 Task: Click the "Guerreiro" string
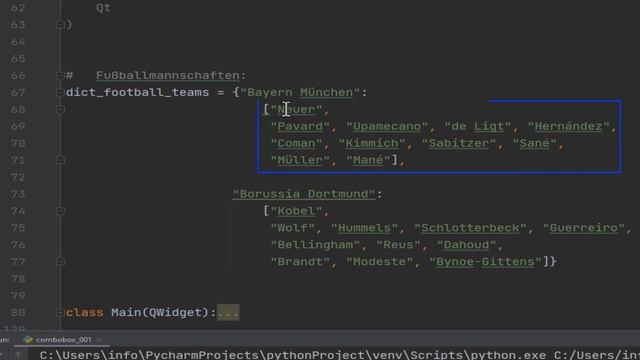584,228
